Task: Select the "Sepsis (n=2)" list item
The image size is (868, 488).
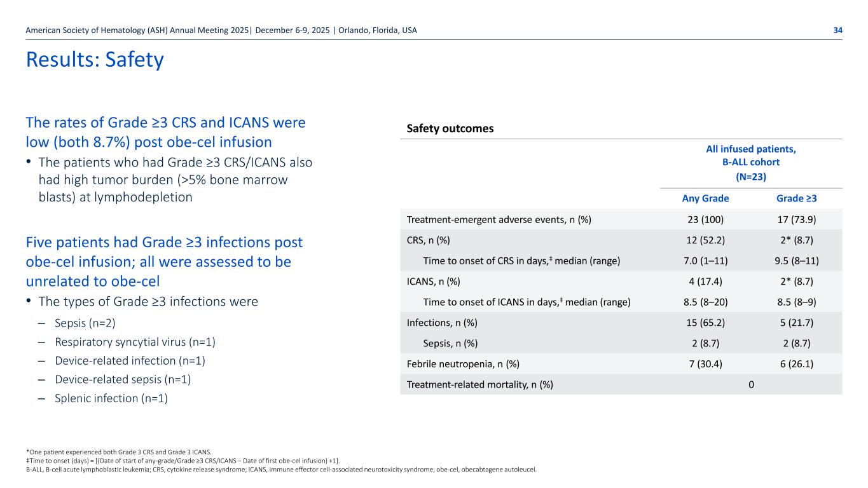Action: [x=85, y=323]
